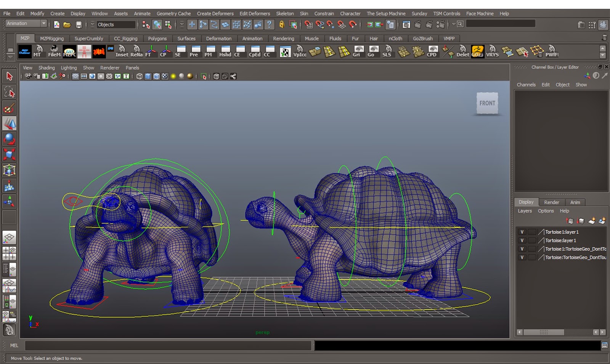
Task: Click the MEL script language button
Action: point(14,345)
